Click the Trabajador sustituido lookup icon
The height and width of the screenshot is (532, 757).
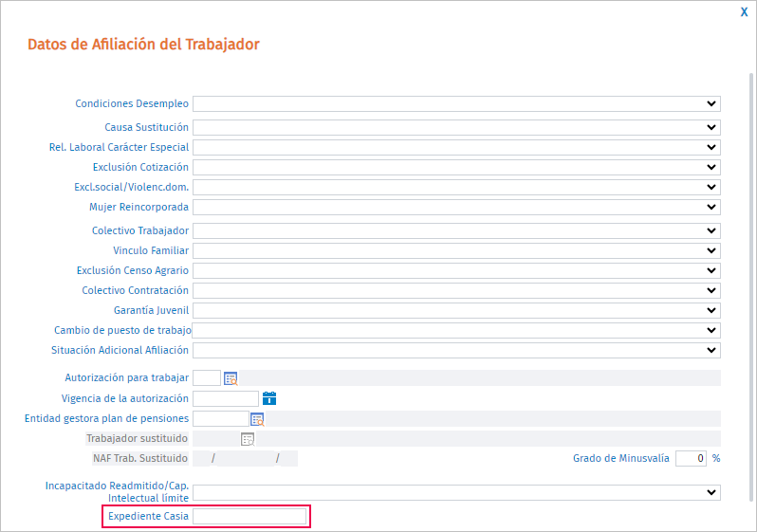tap(248, 439)
